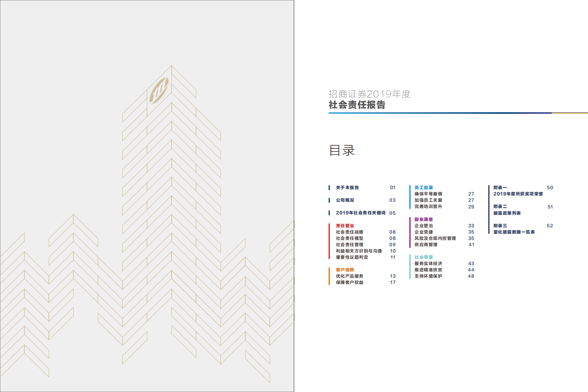Click page number 17 beside 保障客户权益
This screenshot has height=392, width=588.
(393, 282)
